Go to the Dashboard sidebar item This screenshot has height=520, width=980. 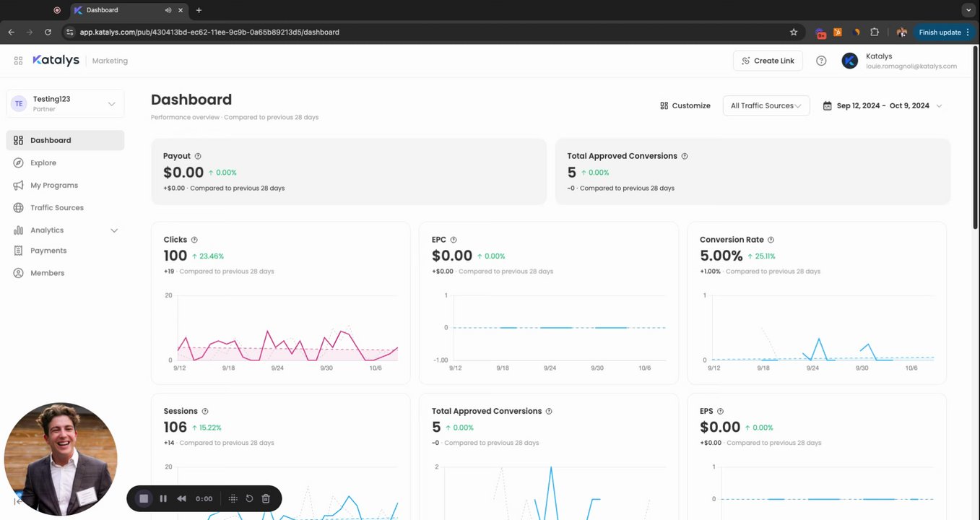tap(65, 140)
